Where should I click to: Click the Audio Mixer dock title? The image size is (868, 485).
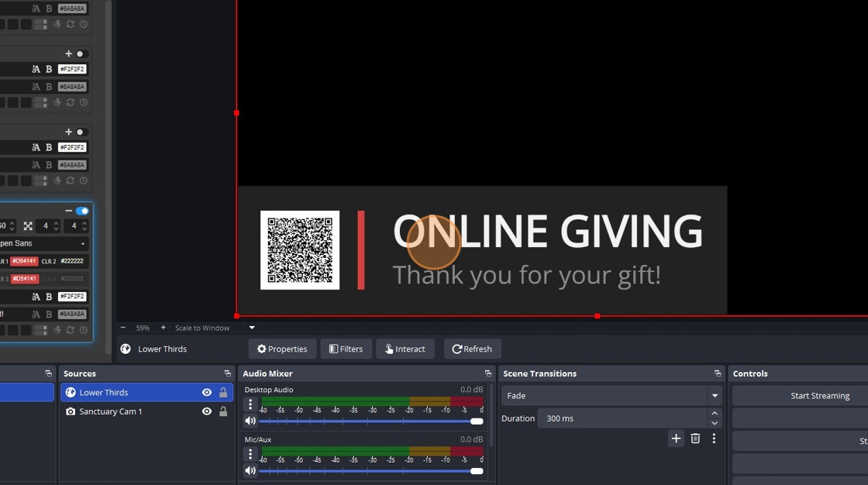(x=267, y=373)
